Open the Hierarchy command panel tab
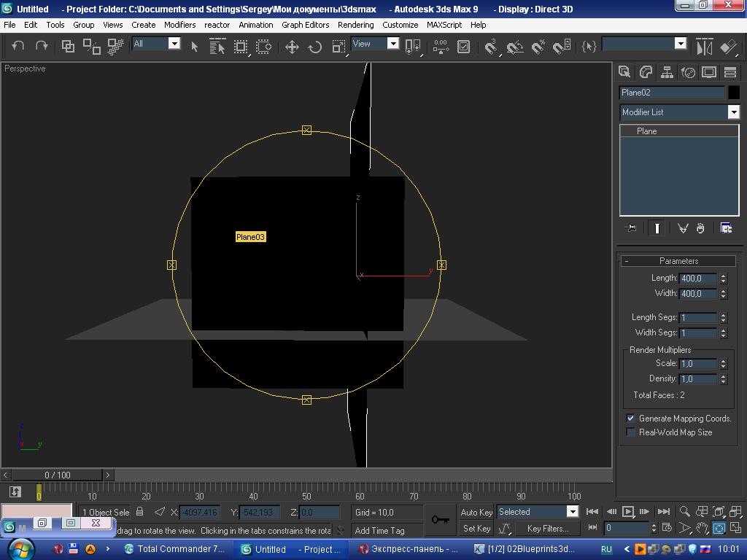Image resolution: width=747 pixels, height=560 pixels. coord(667,72)
